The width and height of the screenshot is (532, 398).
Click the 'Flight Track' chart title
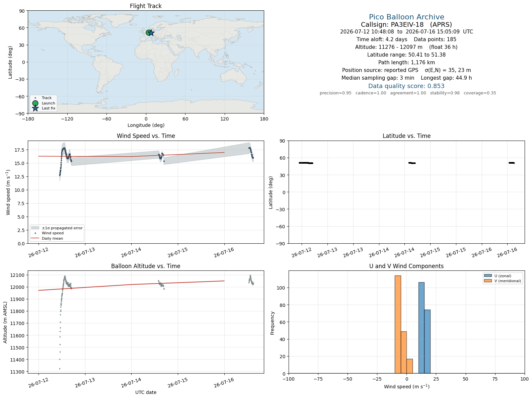pos(146,6)
